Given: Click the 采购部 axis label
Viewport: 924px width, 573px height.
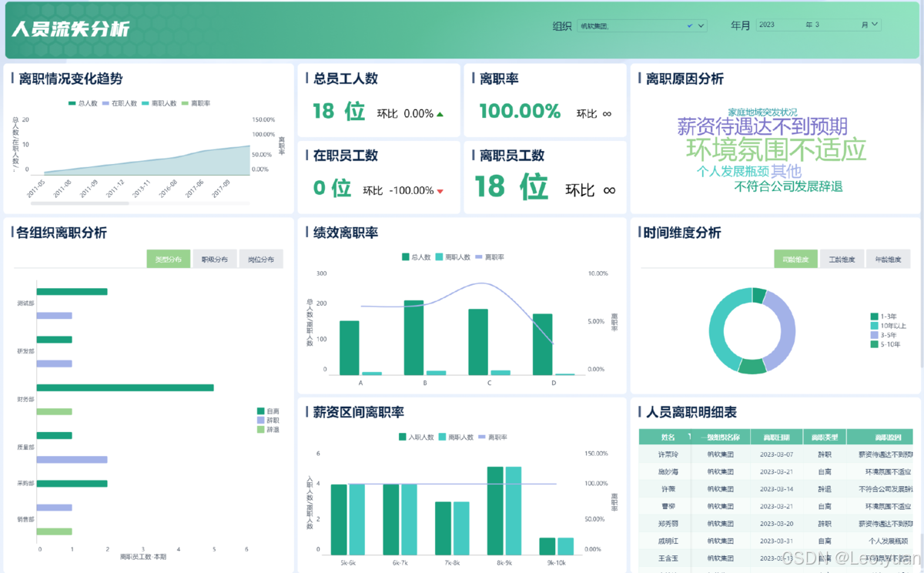Looking at the screenshot, I should pos(25,484).
